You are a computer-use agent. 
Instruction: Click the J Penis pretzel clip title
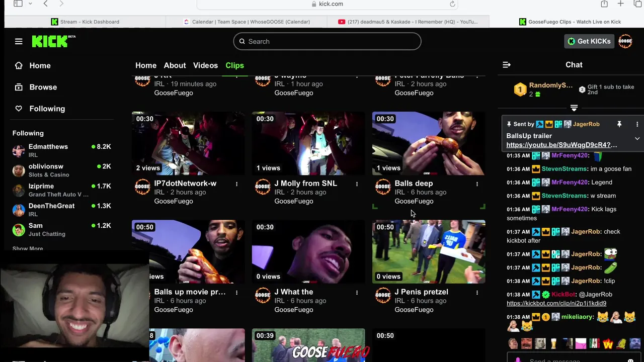[421, 292]
